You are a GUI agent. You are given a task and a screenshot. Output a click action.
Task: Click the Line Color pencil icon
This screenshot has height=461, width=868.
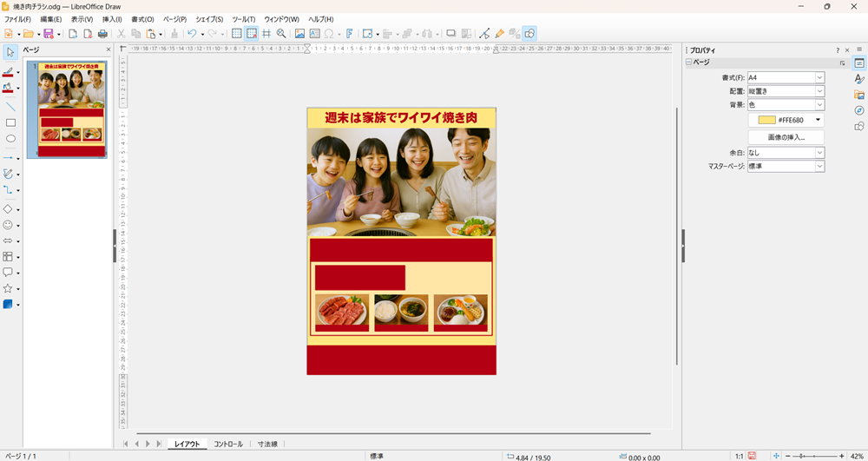[x=8, y=72]
